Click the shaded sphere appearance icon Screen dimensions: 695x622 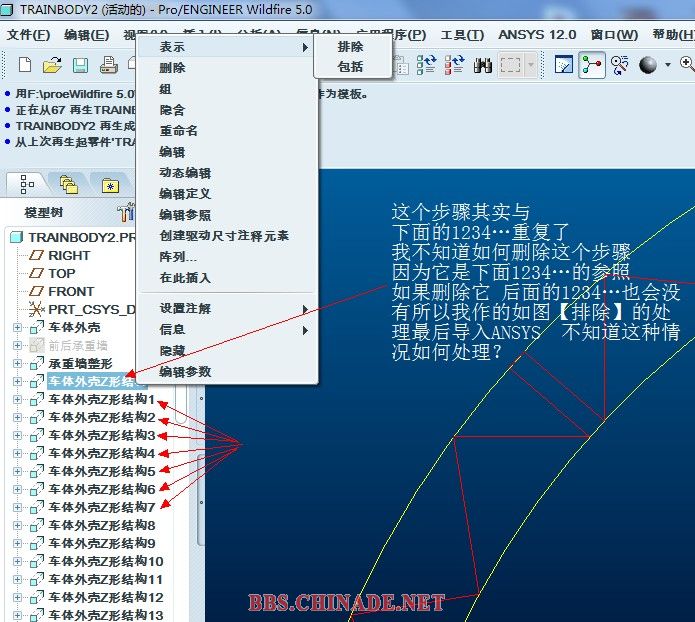[648, 65]
